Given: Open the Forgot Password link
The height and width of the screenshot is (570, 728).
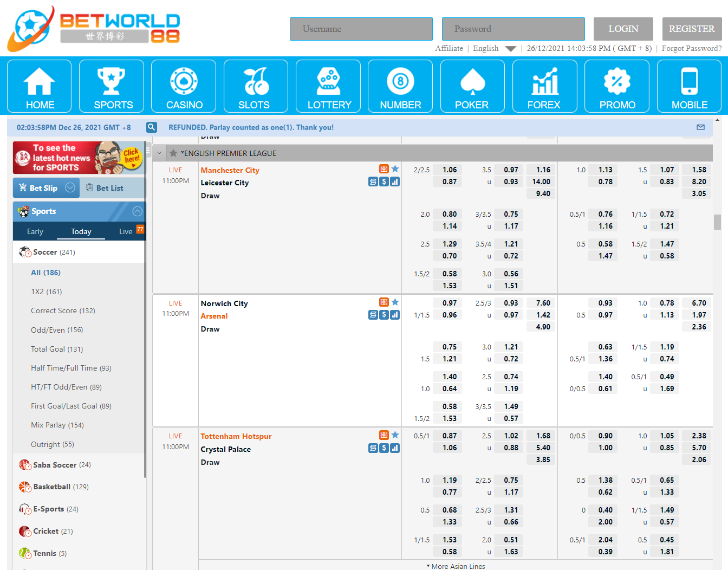Looking at the screenshot, I should coord(691,48).
